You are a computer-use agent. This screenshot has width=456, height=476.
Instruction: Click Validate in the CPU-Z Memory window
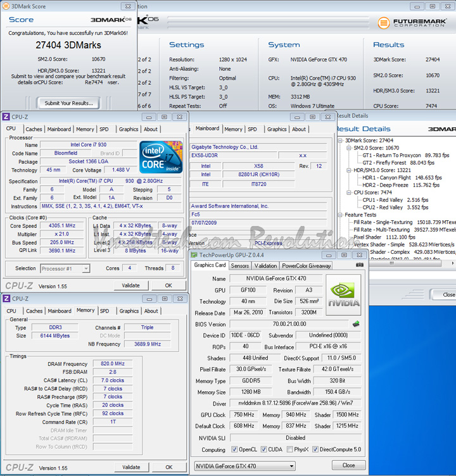point(132,467)
